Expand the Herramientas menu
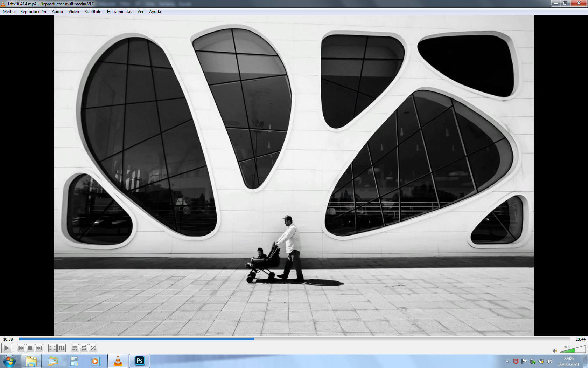This screenshot has height=368, width=588. [x=120, y=12]
